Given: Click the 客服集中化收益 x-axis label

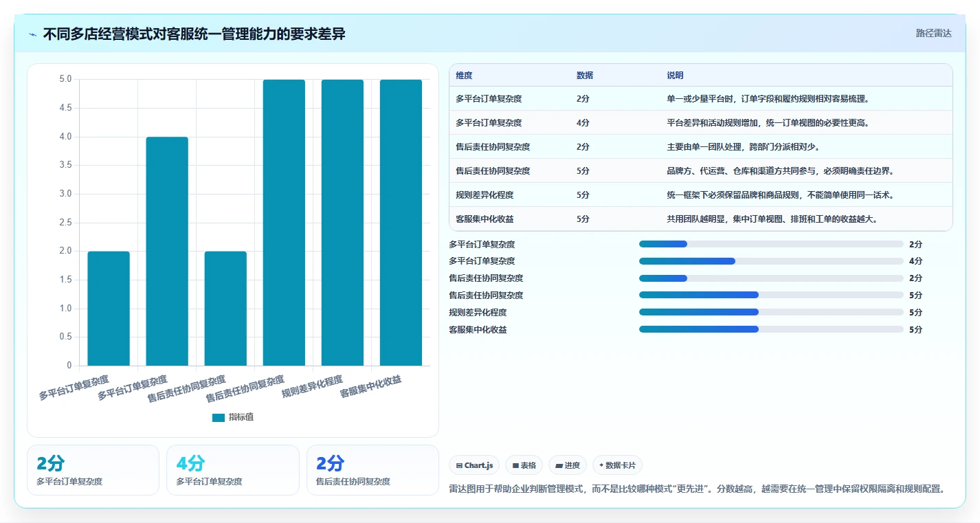Looking at the screenshot, I should (x=371, y=387).
